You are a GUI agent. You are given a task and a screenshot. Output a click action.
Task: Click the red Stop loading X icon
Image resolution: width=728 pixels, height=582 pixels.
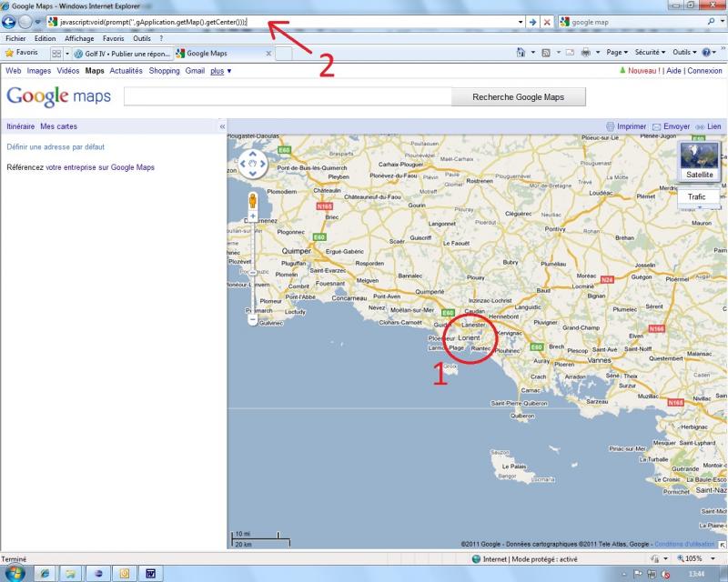[x=547, y=22]
